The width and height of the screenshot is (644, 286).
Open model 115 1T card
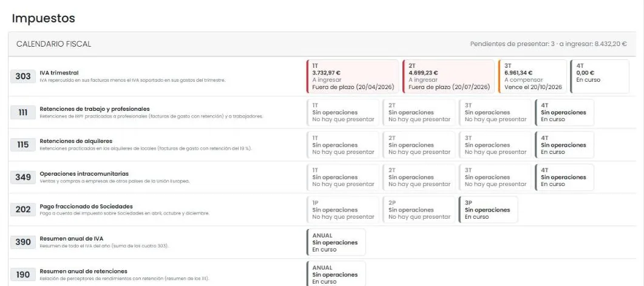343,145
